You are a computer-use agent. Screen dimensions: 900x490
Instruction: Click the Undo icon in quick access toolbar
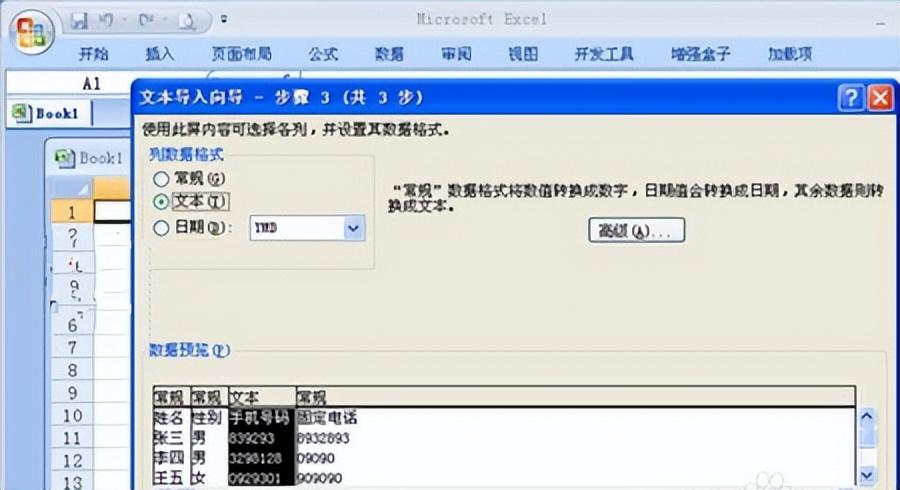(x=106, y=21)
